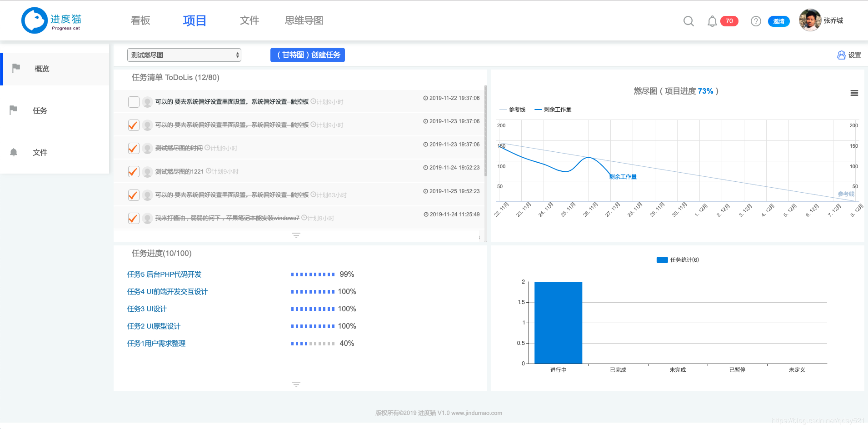
Task: Open 任务3 UI设计 link
Action: tap(147, 309)
